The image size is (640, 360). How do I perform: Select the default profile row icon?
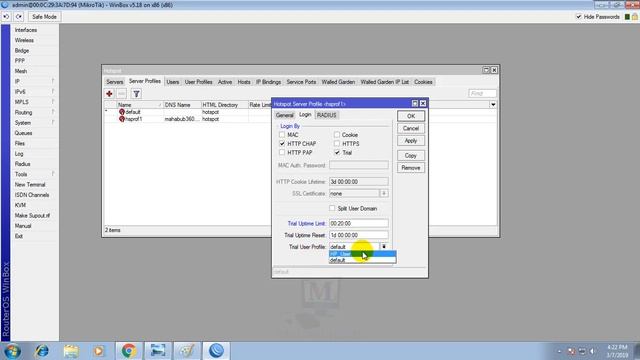[x=122, y=112]
